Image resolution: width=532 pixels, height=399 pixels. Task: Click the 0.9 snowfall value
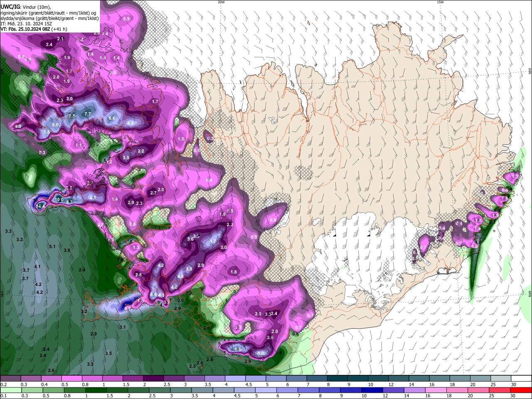[126, 19]
